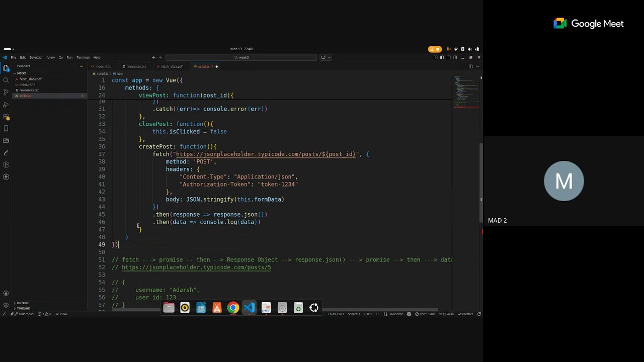Open the notifications bell in status bar

click(479, 314)
